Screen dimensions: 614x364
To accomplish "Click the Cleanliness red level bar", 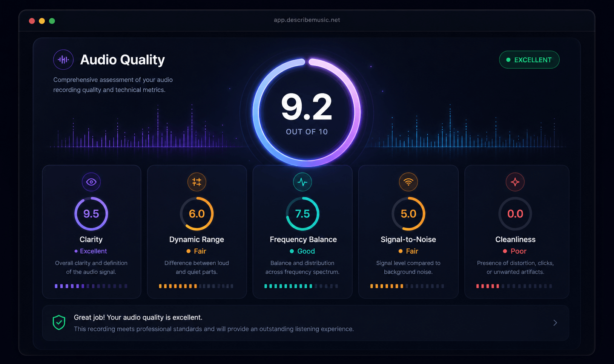I will (x=514, y=286).
